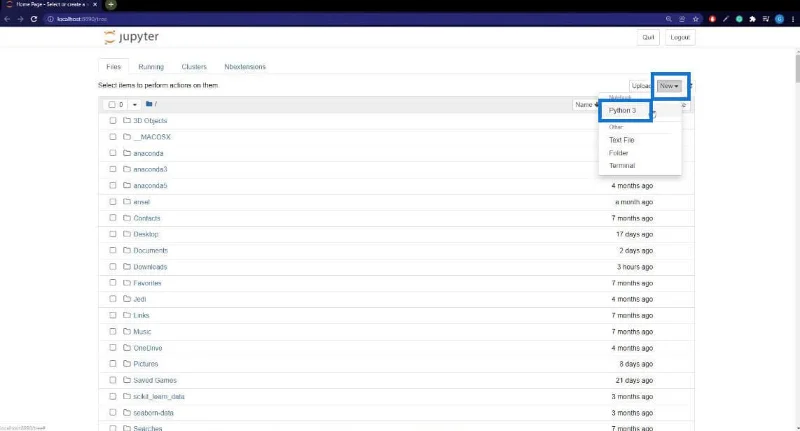Select the Files tab
Screen dimensions: 800x431
coord(113,67)
